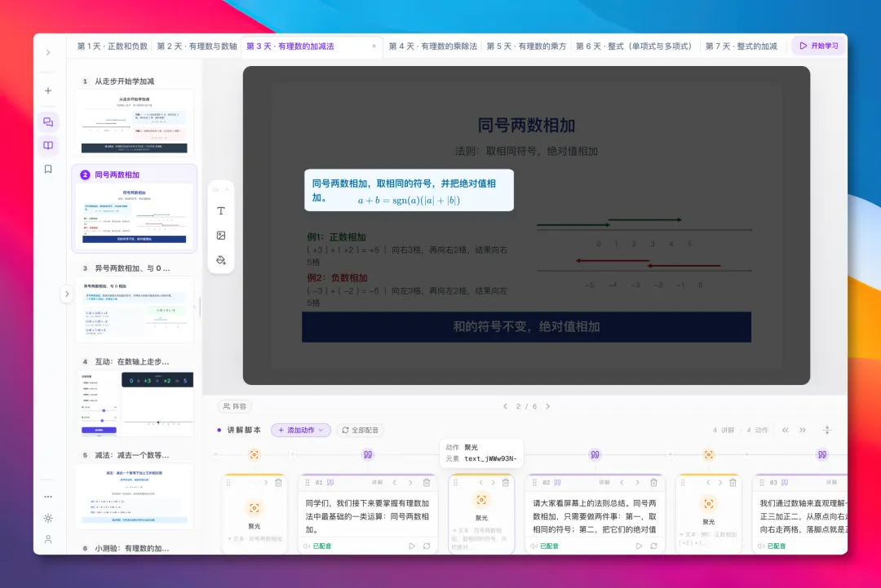Click the highlighted rule callout box on the slide
Screen dimensions: 881x588
pyautogui.click(x=409, y=190)
